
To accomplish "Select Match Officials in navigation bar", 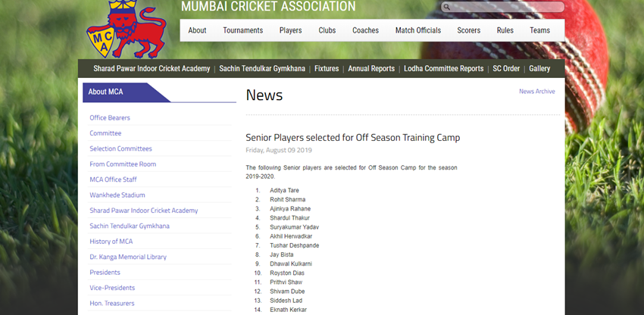I will click(x=417, y=30).
